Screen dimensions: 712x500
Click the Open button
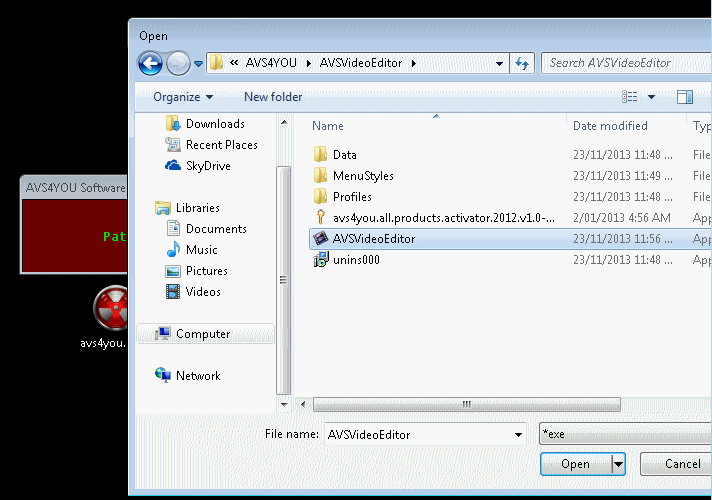click(576, 464)
